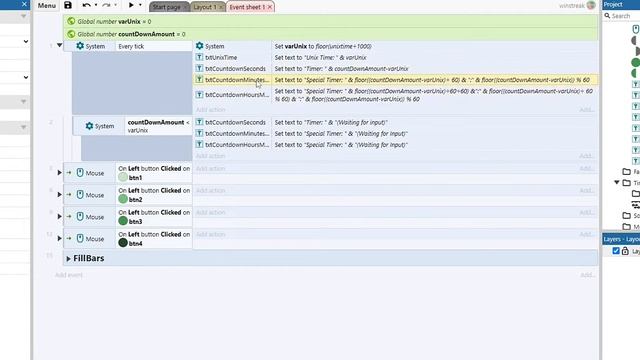Click the Save project disk icon
The width and height of the screenshot is (640, 360).
[x=68, y=5]
